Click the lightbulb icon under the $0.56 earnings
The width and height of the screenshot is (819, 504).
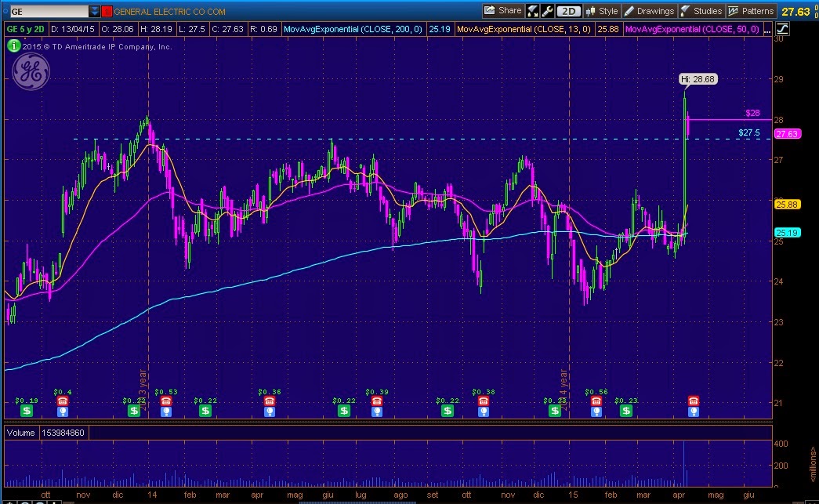tap(596, 411)
